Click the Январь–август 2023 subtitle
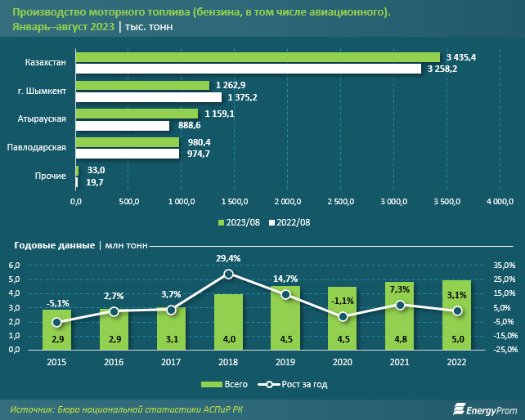The image size is (525, 420). [x=63, y=26]
